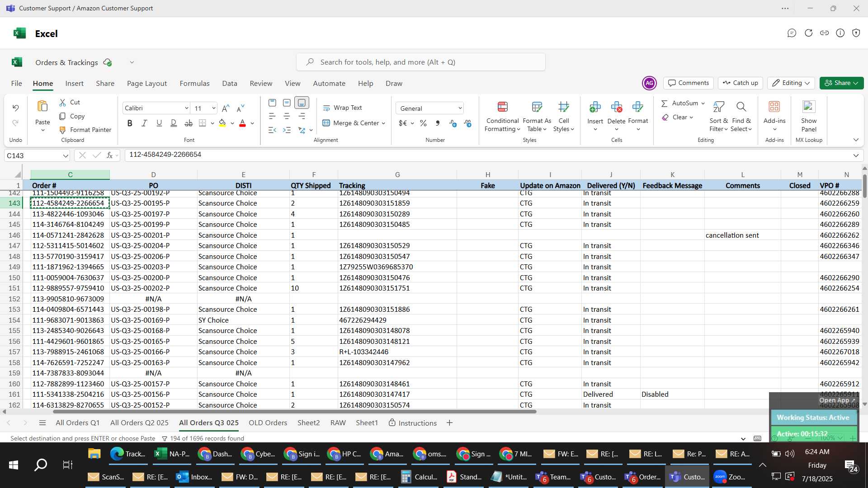Click the Windows Start button
This screenshot has height=488, width=868.
tap(13, 465)
